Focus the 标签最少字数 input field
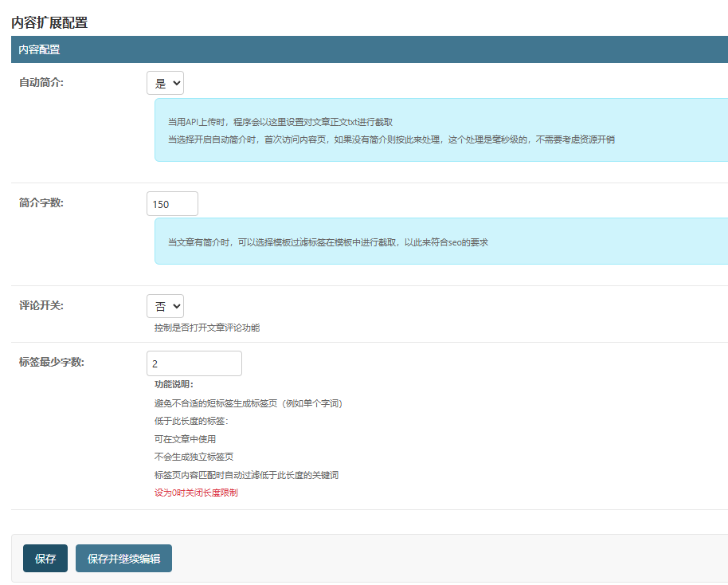The width and height of the screenshot is (728, 585). tap(194, 363)
